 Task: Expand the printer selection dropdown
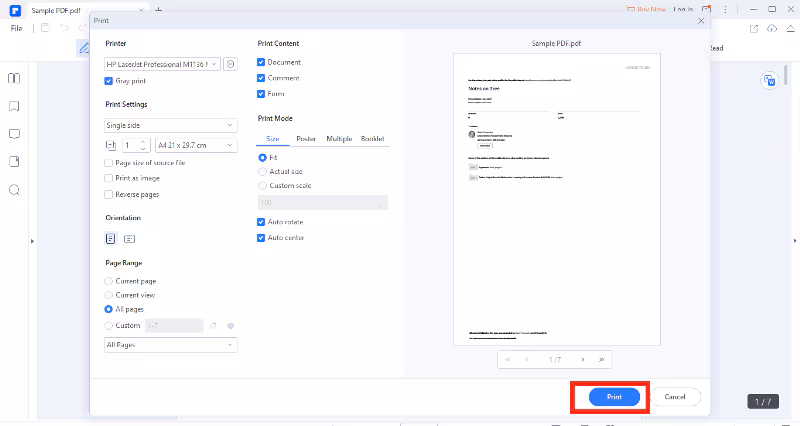tap(162, 63)
